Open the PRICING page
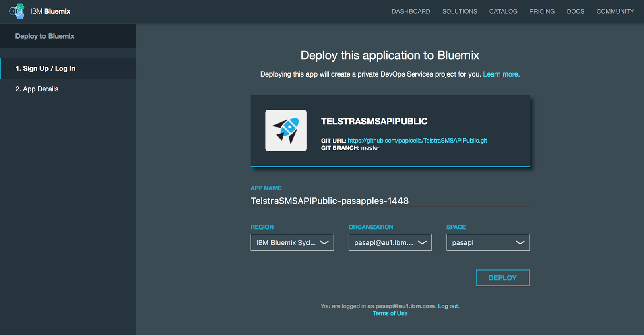Image resolution: width=644 pixels, height=335 pixels. (542, 11)
